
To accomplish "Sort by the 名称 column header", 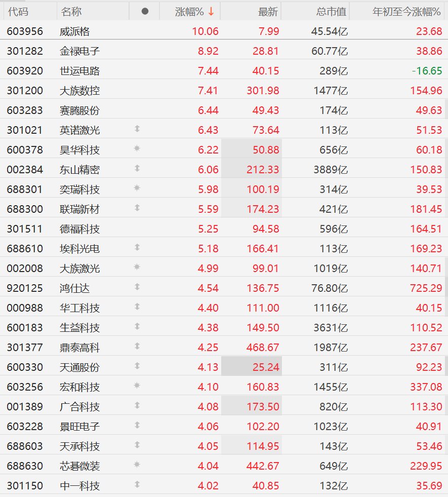I will point(71,12).
